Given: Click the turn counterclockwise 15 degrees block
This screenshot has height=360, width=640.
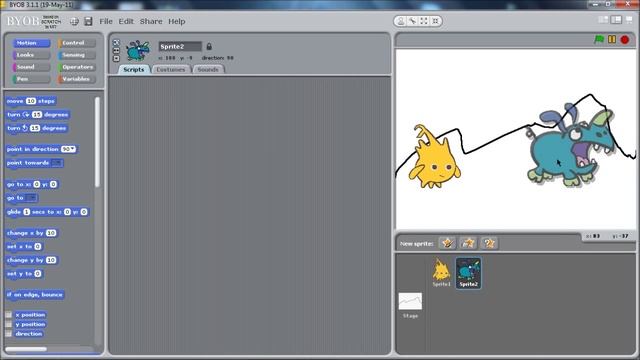Looking at the screenshot, I should tap(37, 128).
